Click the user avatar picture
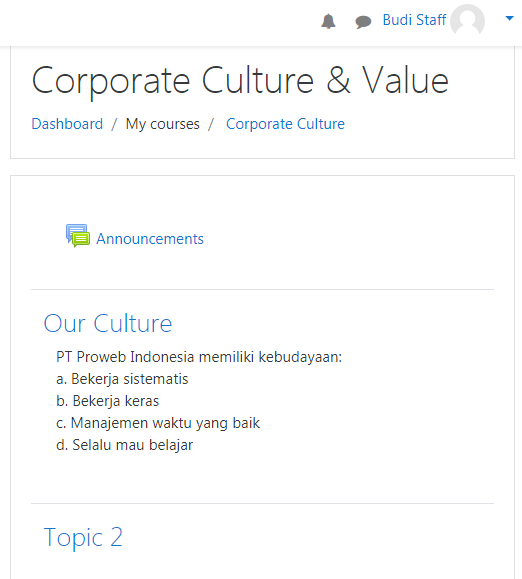 [x=467, y=20]
